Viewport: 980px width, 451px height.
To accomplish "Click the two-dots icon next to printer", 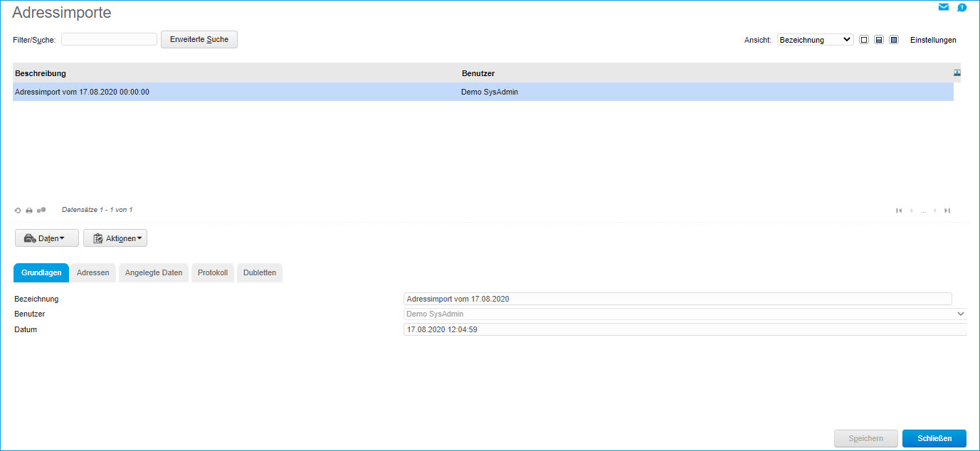I will pyautogui.click(x=41, y=211).
